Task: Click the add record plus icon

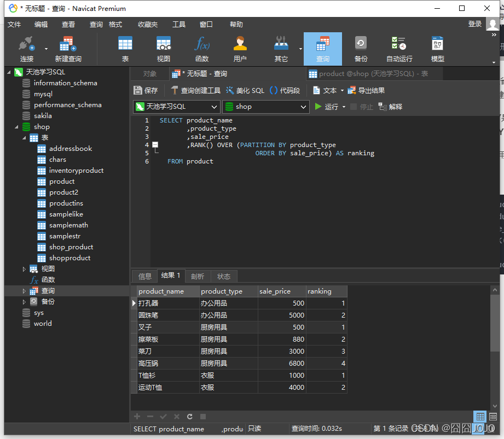Action: (x=137, y=417)
